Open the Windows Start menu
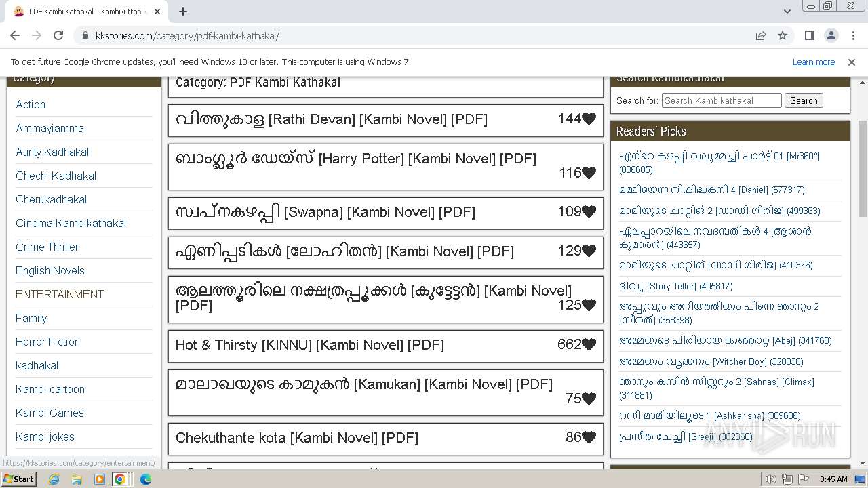The width and height of the screenshot is (868, 488). [x=18, y=479]
